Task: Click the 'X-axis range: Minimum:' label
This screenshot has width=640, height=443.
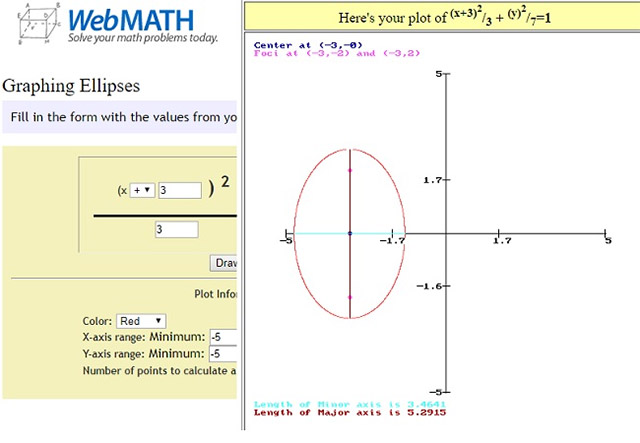Action: tap(144, 337)
